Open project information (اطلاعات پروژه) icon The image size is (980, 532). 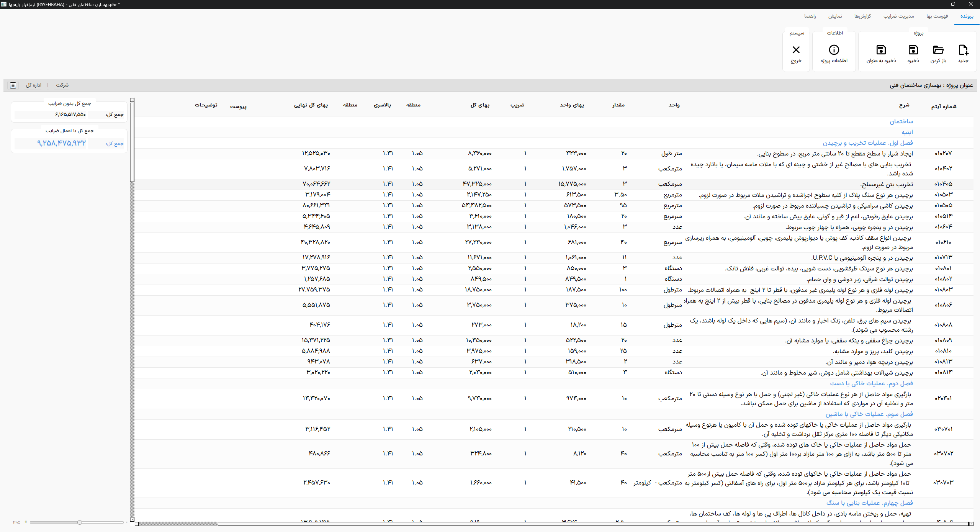834,50
